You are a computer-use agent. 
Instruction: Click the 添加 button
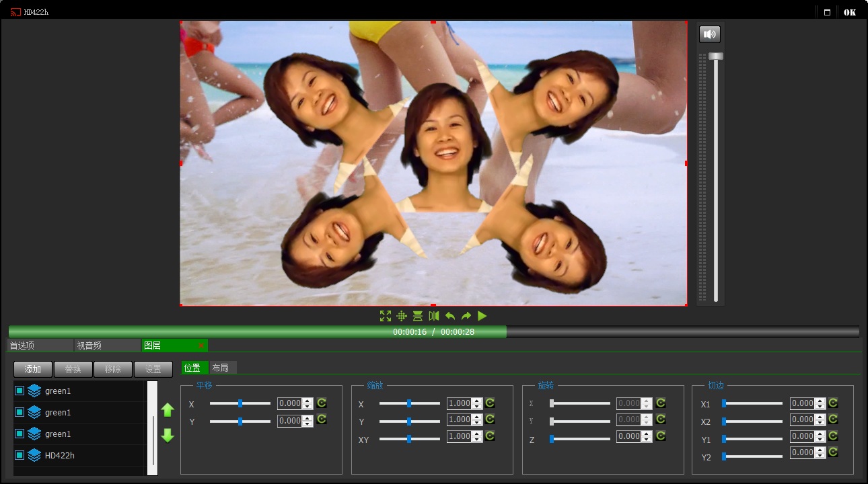(x=33, y=369)
